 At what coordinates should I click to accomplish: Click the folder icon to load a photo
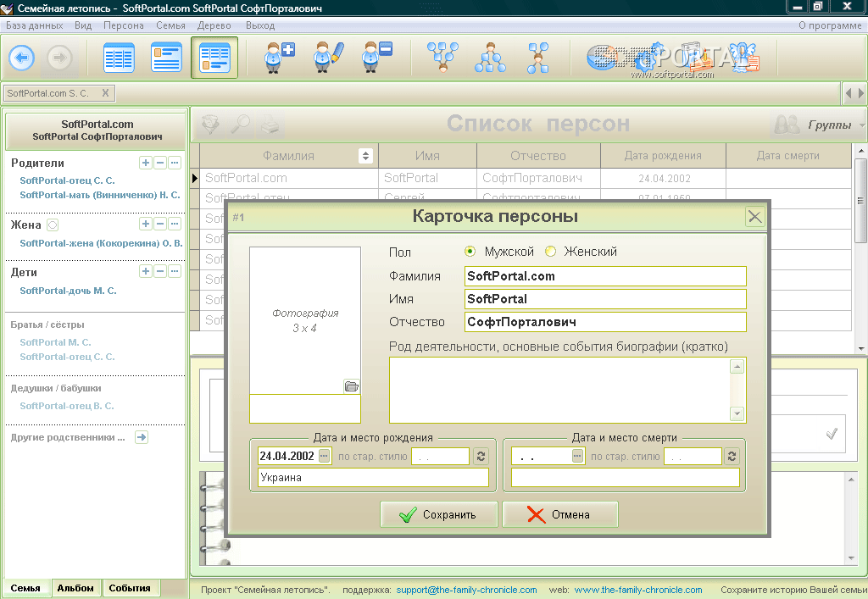coord(352,386)
